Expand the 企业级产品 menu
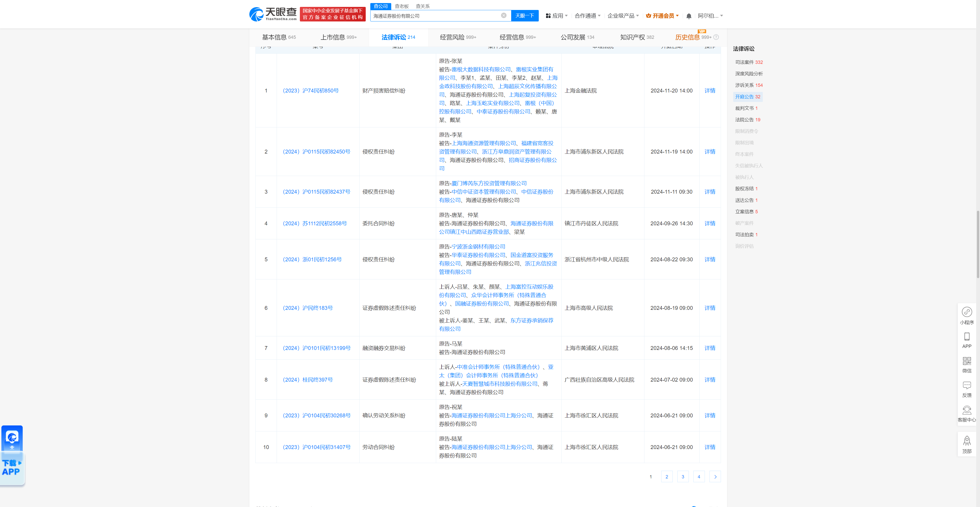The width and height of the screenshot is (980, 507). click(623, 16)
